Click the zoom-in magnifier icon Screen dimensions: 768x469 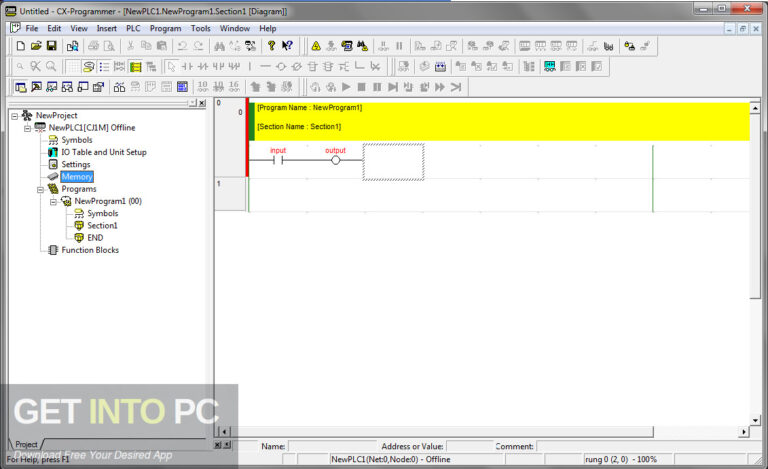point(51,67)
